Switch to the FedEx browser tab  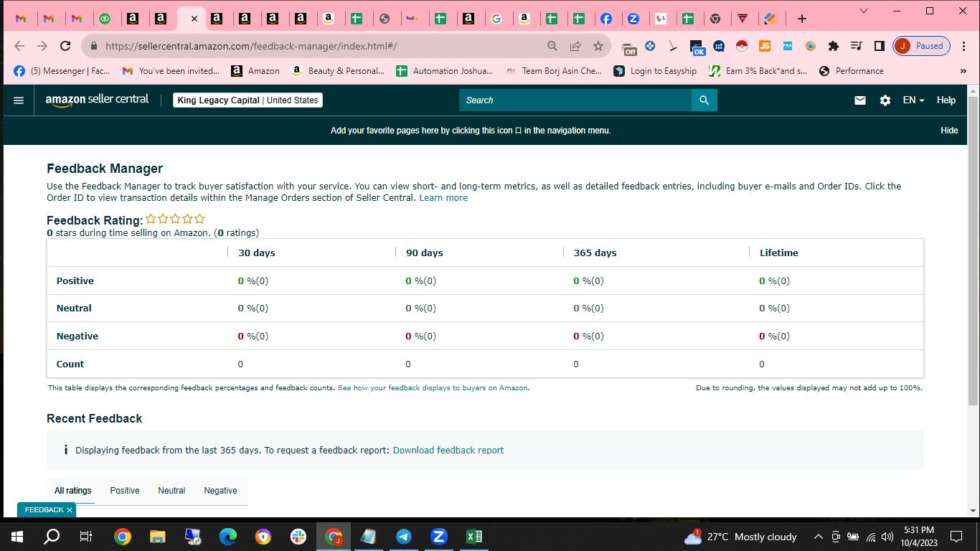tap(412, 19)
